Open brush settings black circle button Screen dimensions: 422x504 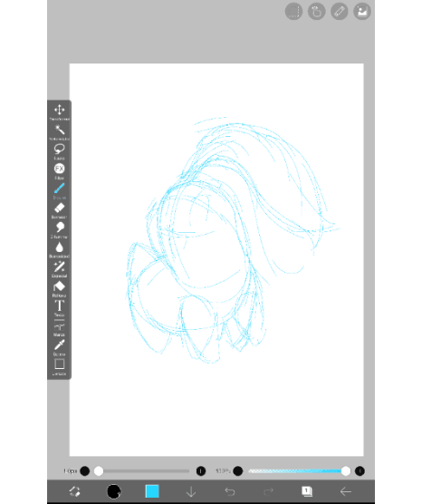point(114,491)
